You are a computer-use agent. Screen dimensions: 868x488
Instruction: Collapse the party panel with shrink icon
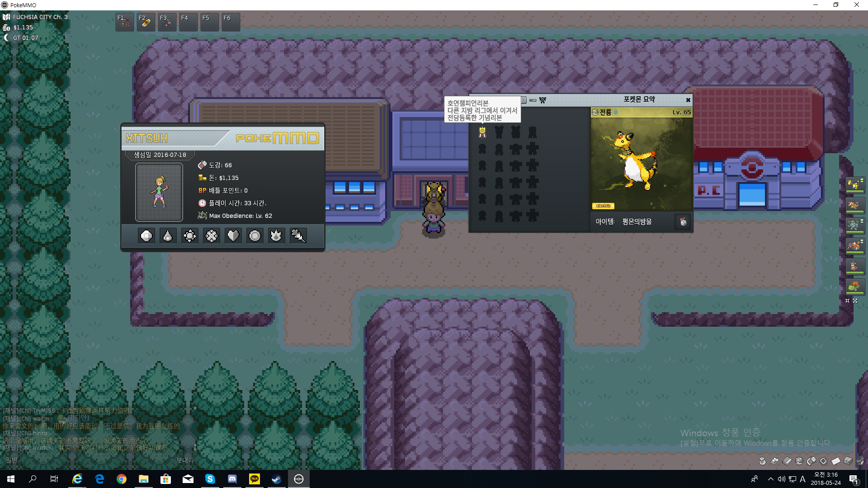click(847, 301)
